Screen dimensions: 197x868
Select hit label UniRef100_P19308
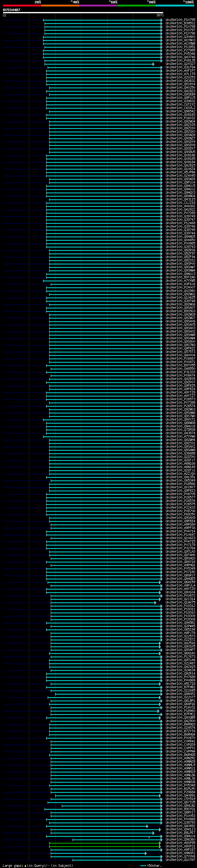click(180, 619)
